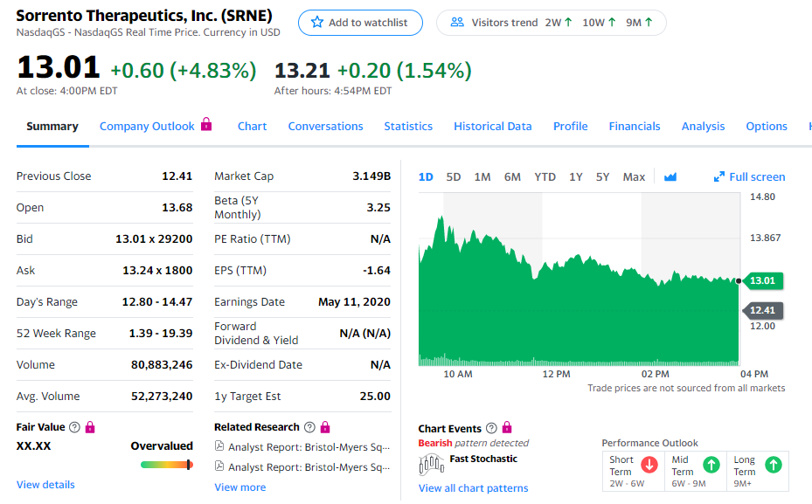This screenshot has width=812, height=504.
Task: Click the Volume value 80,883,246
Action: tap(162, 365)
